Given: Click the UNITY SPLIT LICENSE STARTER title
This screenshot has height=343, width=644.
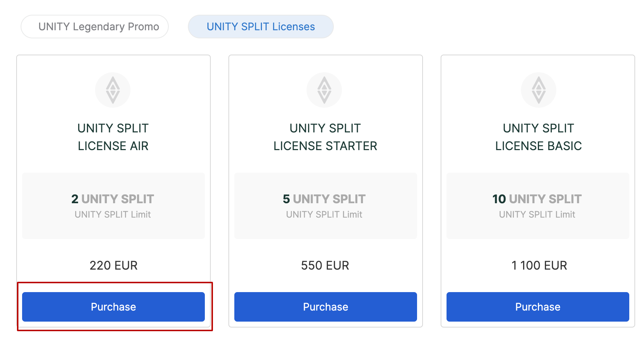Looking at the screenshot, I should pos(325,137).
